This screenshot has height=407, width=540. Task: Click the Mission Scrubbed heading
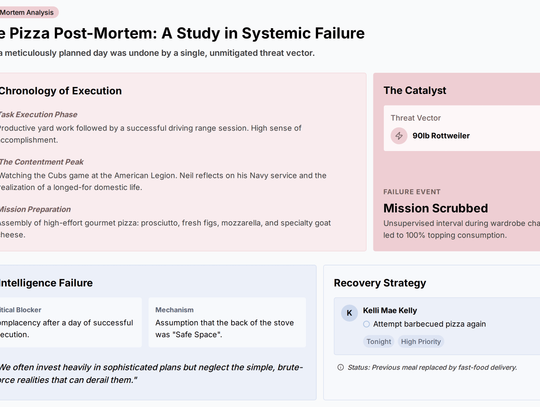point(436,208)
